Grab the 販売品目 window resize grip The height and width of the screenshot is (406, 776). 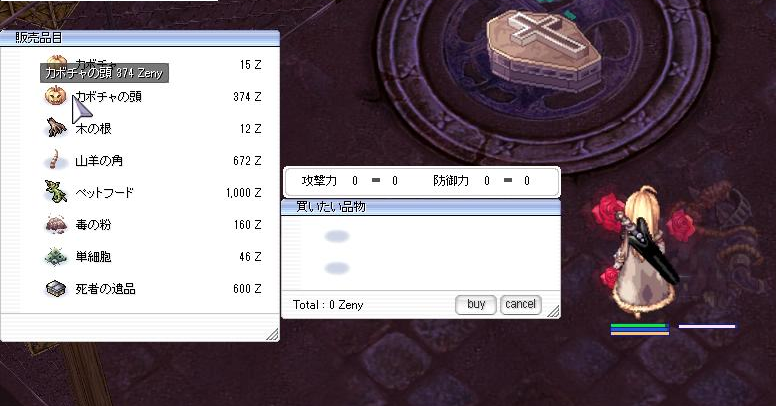click(271, 334)
